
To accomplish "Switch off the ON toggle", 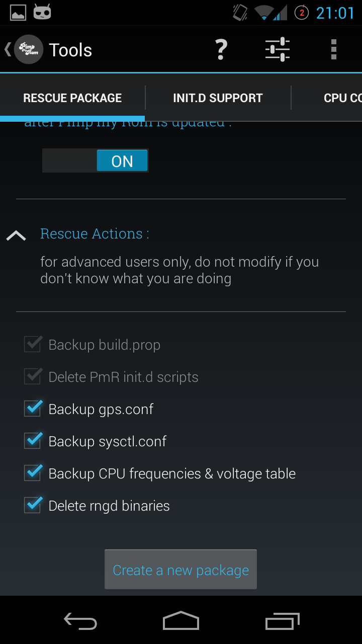I will click(96, 161).
